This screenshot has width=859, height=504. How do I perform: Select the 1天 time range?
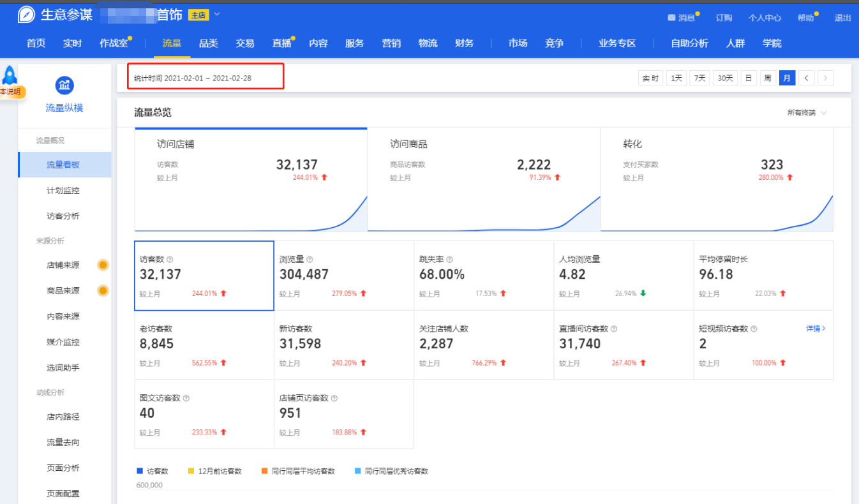[676, 78]
